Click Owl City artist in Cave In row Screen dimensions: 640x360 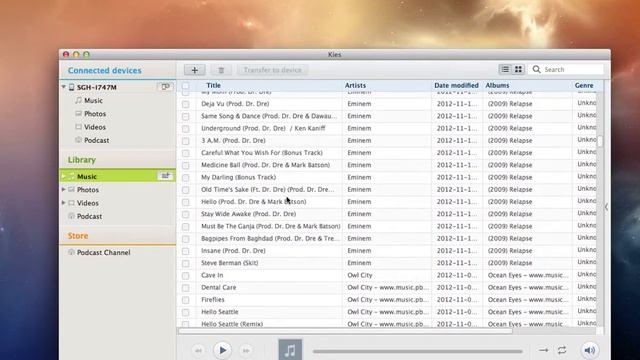click(x=360, y=275)
